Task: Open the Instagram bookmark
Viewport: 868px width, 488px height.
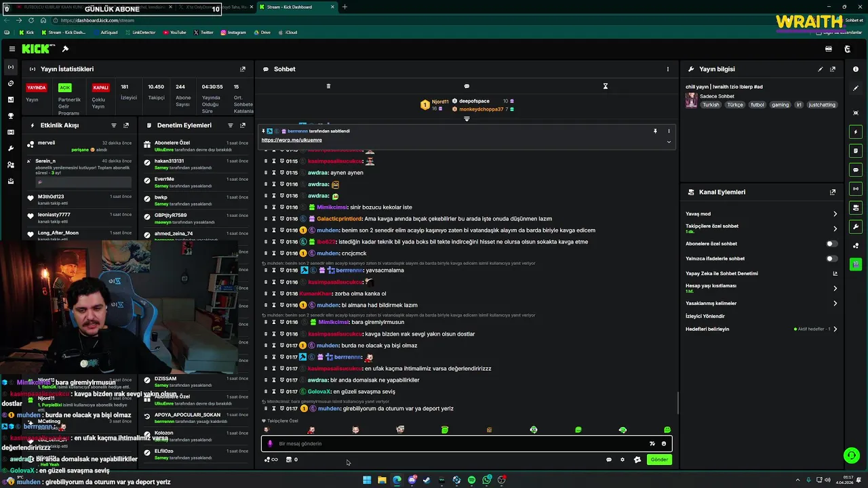Action: (x=233, y=32)
